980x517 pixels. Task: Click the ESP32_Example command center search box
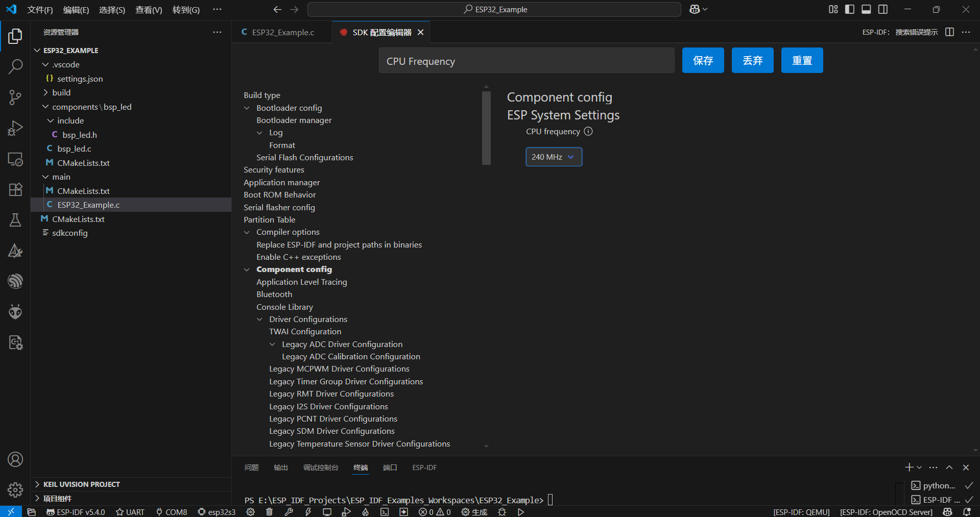(x=494, y=9)
